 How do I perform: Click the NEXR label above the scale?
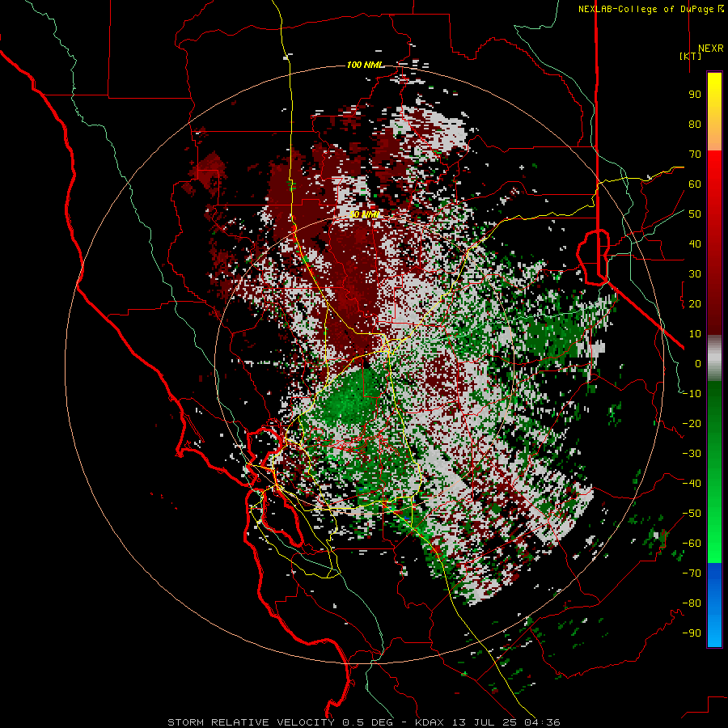point(710,49)
